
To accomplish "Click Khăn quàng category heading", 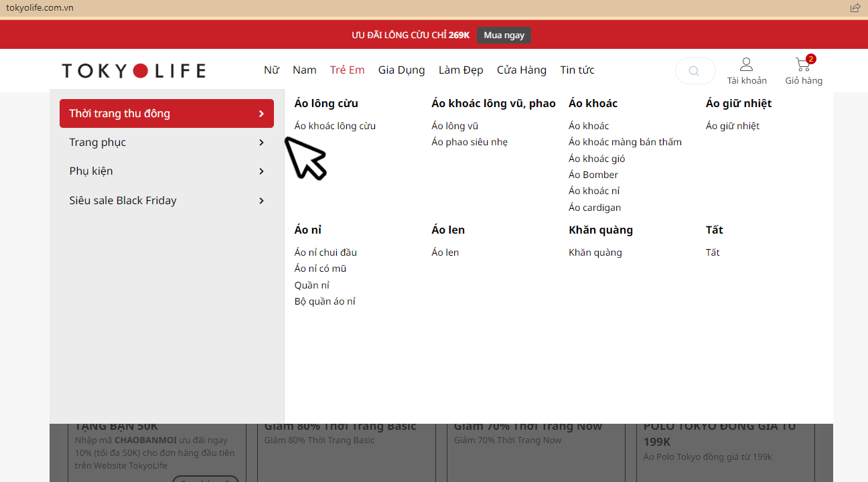I will (600, 230).
